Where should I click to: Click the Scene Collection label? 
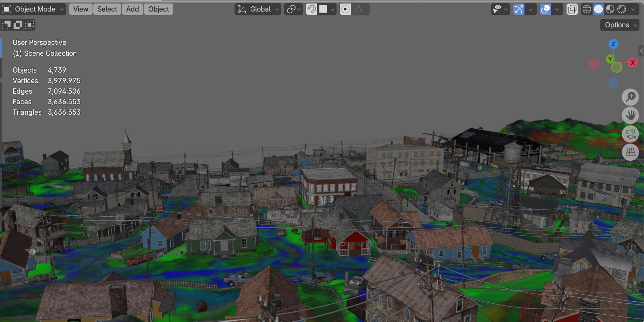point(50,53)
